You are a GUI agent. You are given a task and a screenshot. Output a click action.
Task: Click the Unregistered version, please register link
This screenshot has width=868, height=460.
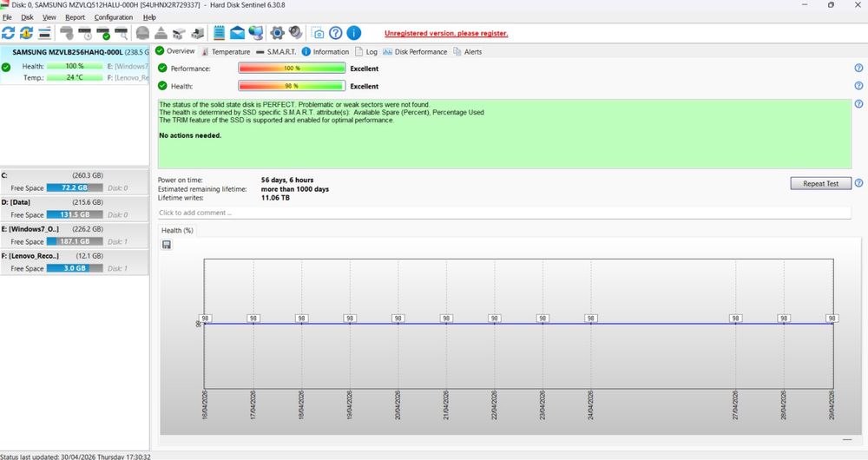point(446,33)
